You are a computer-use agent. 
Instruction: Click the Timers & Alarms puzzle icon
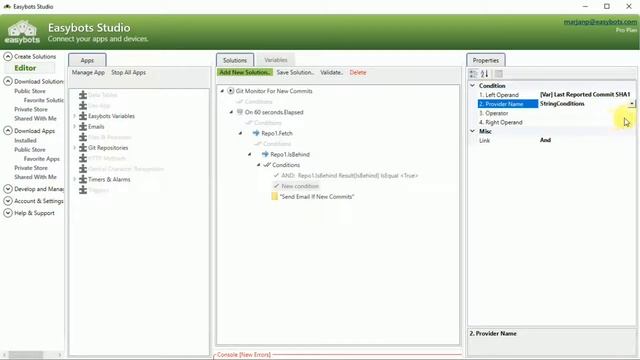83,179
